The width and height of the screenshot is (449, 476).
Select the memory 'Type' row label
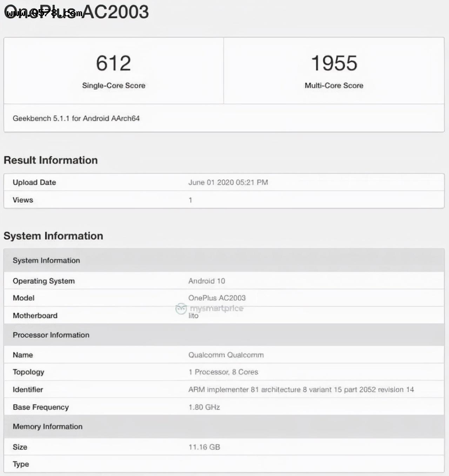21,464
